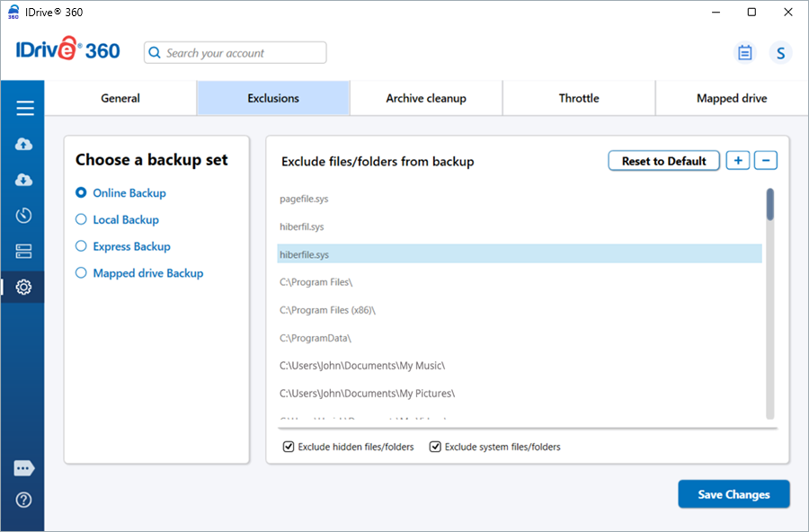Switch to the Archive cleanup tab

426,98
